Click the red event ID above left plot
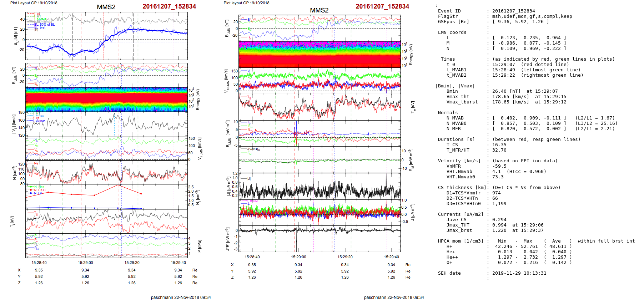 [169, 6]
